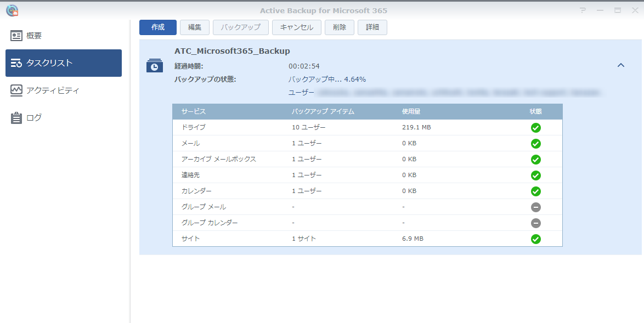
Task: Click the backup task clock icon
Action: [x=155, y=65]
